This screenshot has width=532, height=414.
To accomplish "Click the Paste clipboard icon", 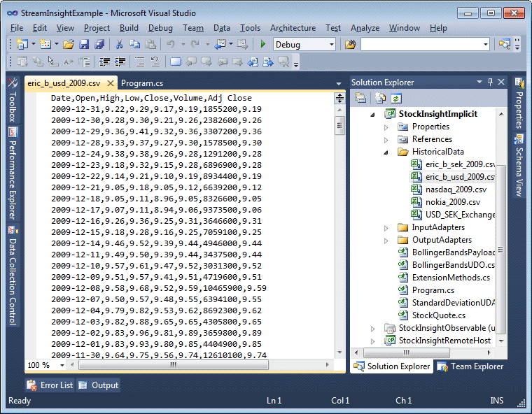I will pyautogui.click(x=150, y=44).
